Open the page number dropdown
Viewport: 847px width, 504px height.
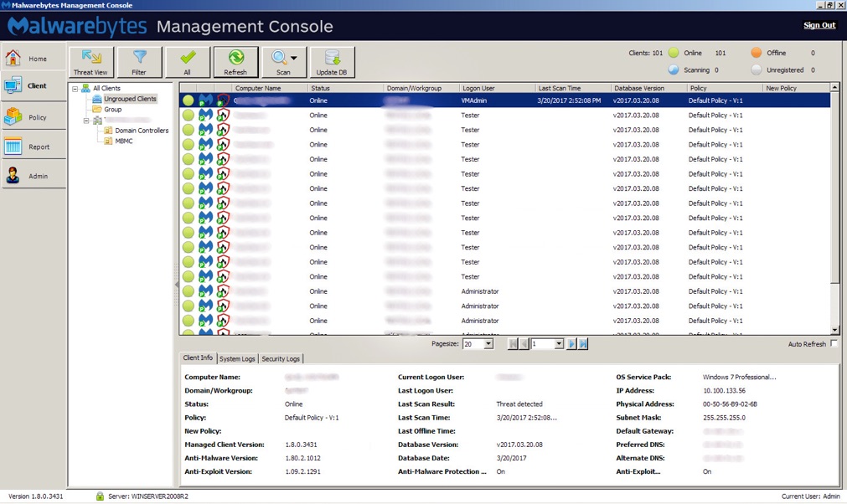[559, 344]
